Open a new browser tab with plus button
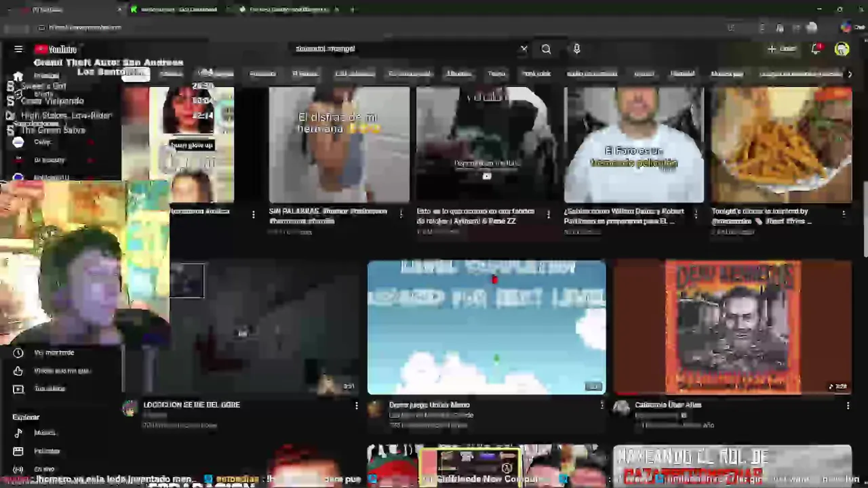 pyautogui.click(x=352, y=9)
